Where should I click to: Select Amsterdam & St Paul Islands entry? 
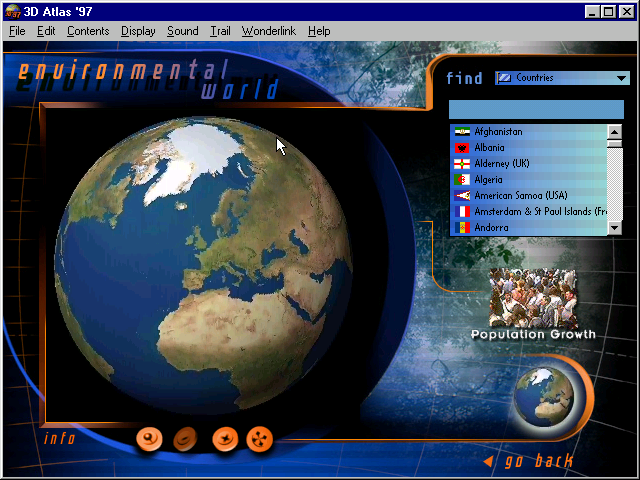pos(528,211)
